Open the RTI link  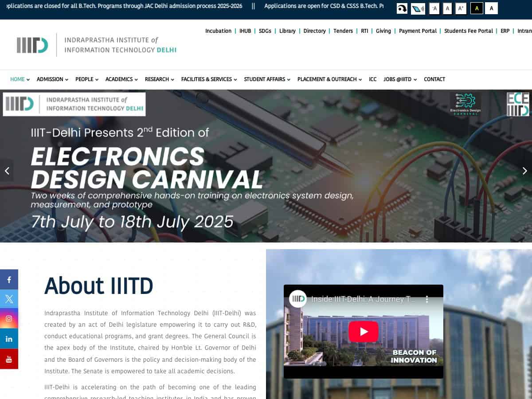(x=364, y=31)
